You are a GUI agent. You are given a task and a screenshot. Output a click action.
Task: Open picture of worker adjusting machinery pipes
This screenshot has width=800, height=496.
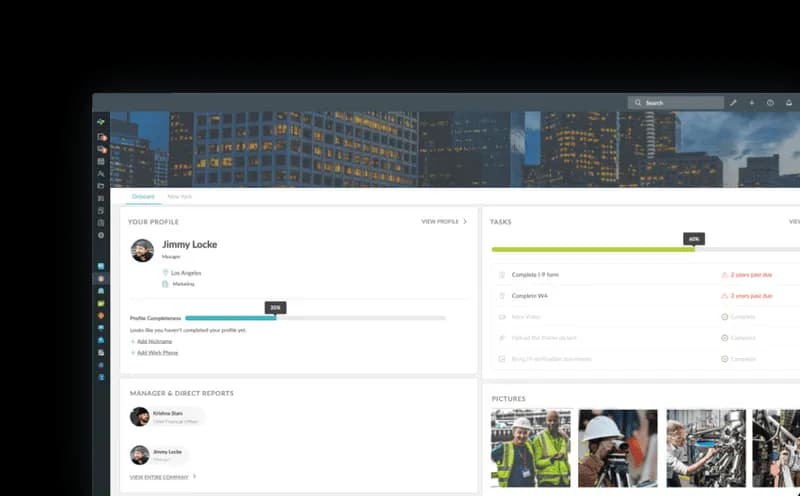point(706,448)
